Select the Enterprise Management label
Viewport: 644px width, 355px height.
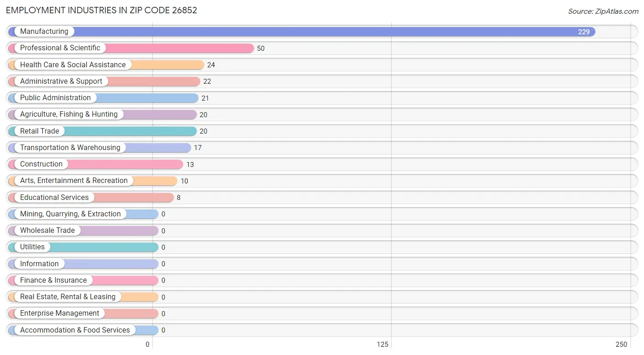60,313
